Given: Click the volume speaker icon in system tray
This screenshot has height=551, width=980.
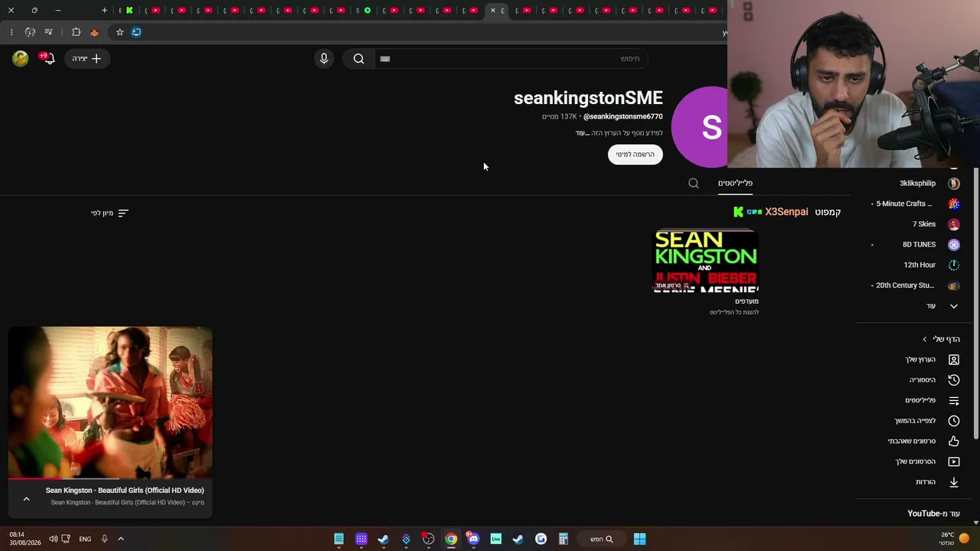Looking at the screenshot, I should (x=53, y=539).
